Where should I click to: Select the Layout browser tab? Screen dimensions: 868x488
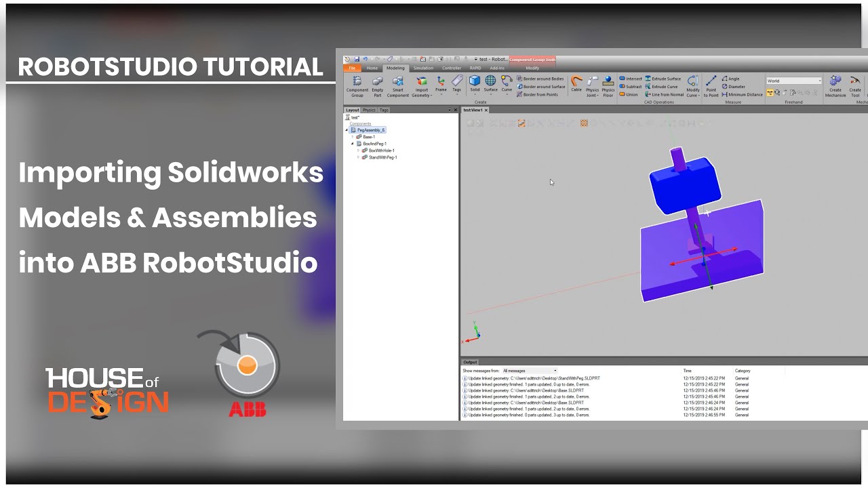[353, 110]
